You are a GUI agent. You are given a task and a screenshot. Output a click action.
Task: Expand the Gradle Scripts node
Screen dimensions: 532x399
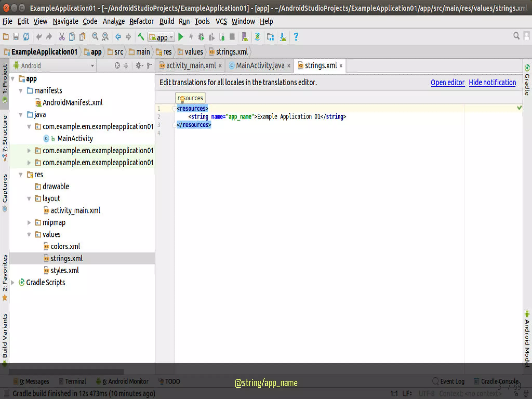12,283
